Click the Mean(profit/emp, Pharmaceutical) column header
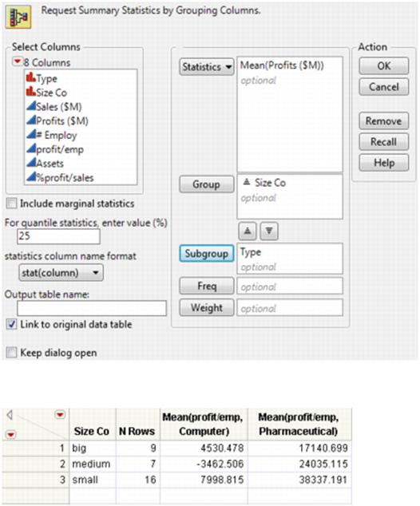The image size is (420, 506). pyautogui.click(x=299, y=424)
